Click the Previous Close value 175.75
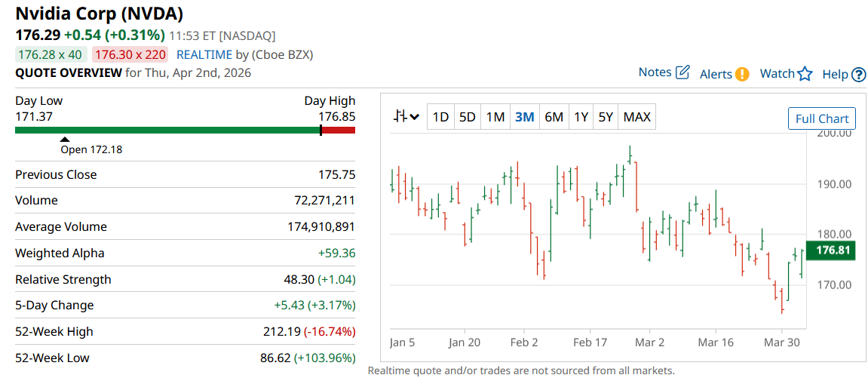The width and height of the screenshot is (868, 384). coord(336,174)
